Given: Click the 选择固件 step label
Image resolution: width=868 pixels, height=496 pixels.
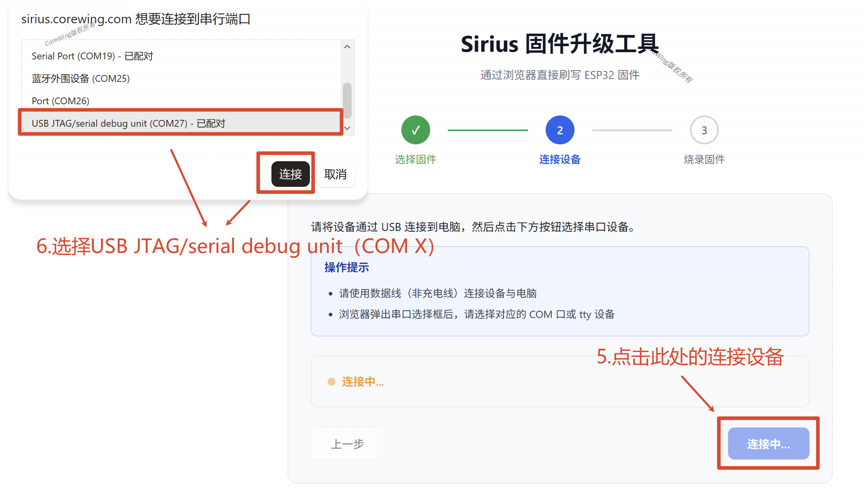Looking at the screenshot, I should coord(415,160).
